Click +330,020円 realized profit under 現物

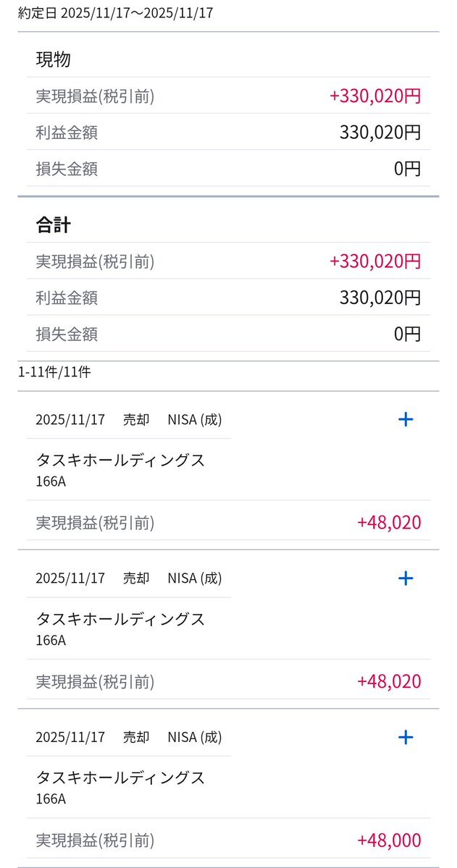coord(374,96)
